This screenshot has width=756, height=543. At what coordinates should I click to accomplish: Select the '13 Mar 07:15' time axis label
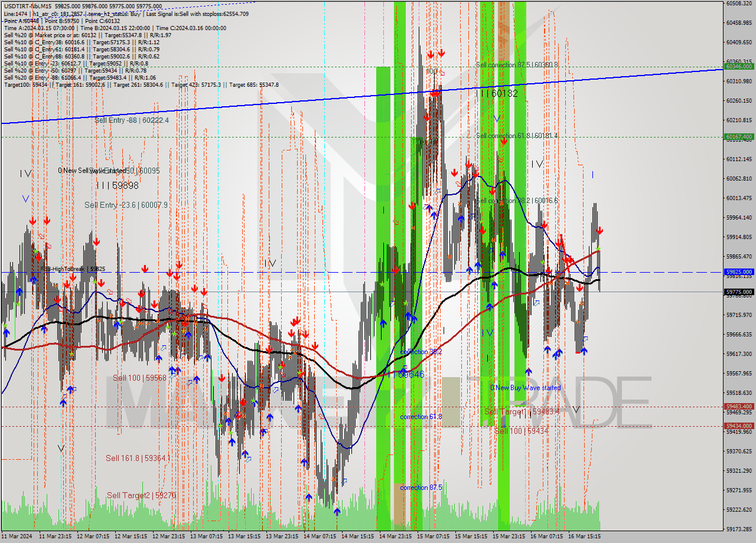[206, 537]
